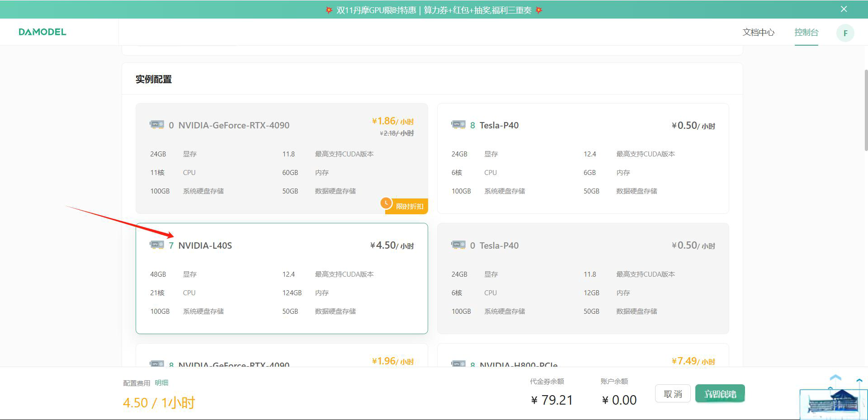
Task: Close the 双11 promotion banner
Action: click(x=844, y=9)
